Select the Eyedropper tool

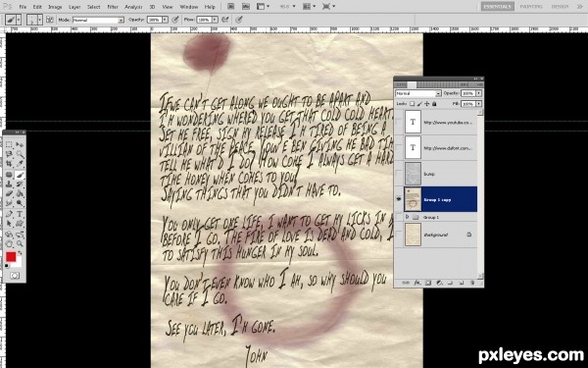(20, 163)
